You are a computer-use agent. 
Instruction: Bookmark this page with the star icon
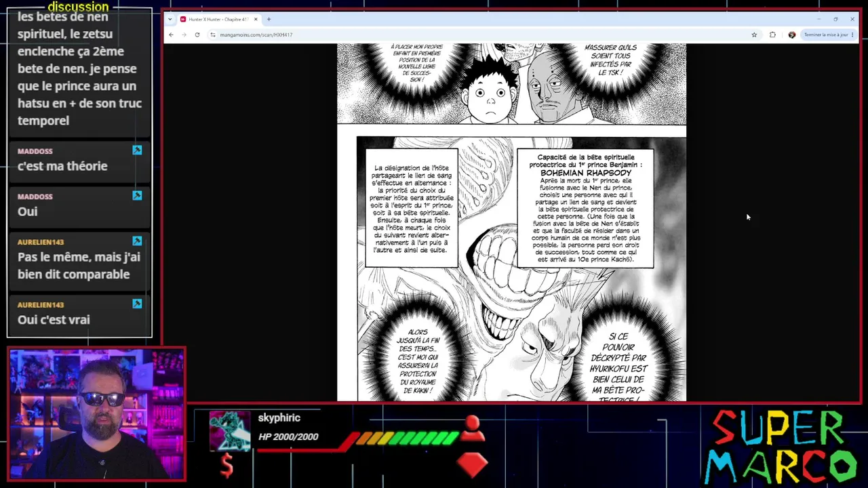[754, 35]
